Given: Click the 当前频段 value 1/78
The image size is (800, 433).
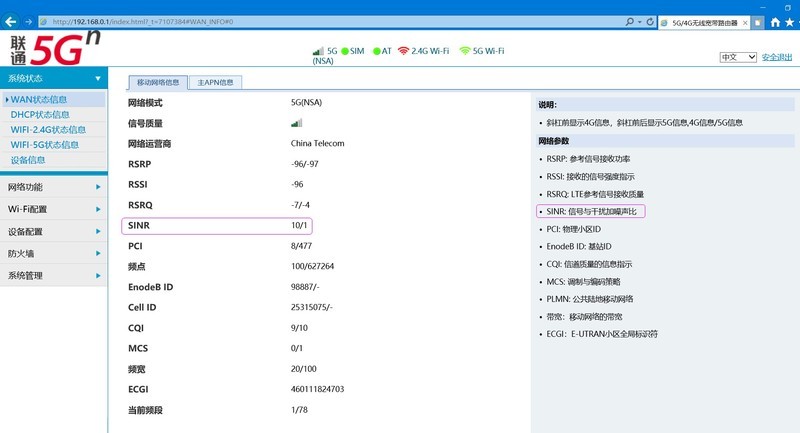Looking at the screenshot, I should (299, 410).
